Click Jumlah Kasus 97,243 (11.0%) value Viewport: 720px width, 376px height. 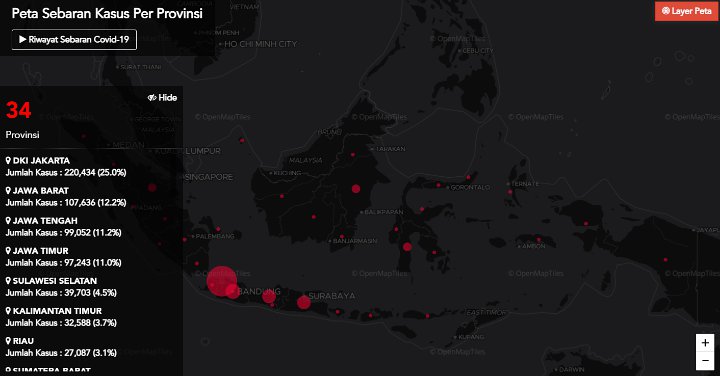(x=63, y=263)
